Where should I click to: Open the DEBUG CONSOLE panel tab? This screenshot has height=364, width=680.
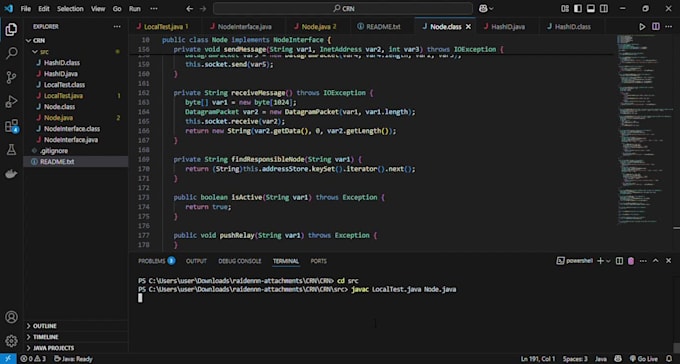point(240,261)
